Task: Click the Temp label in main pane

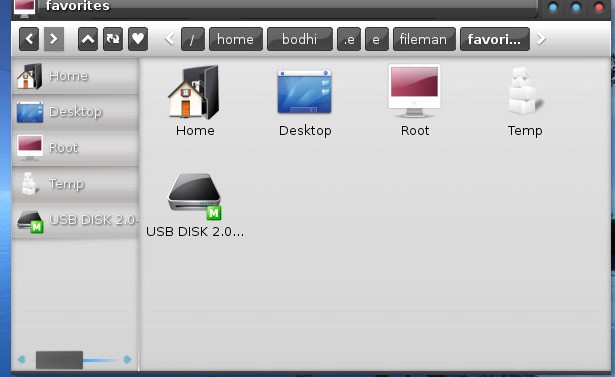Action: coord(525,131)
